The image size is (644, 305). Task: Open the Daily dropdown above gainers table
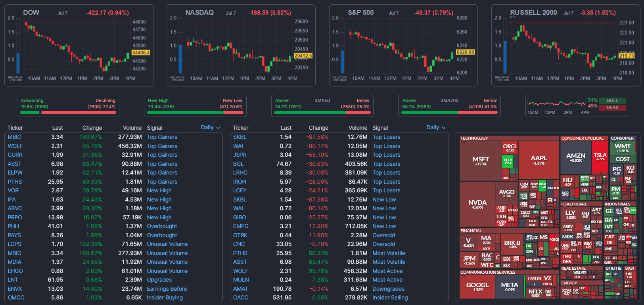210,127
